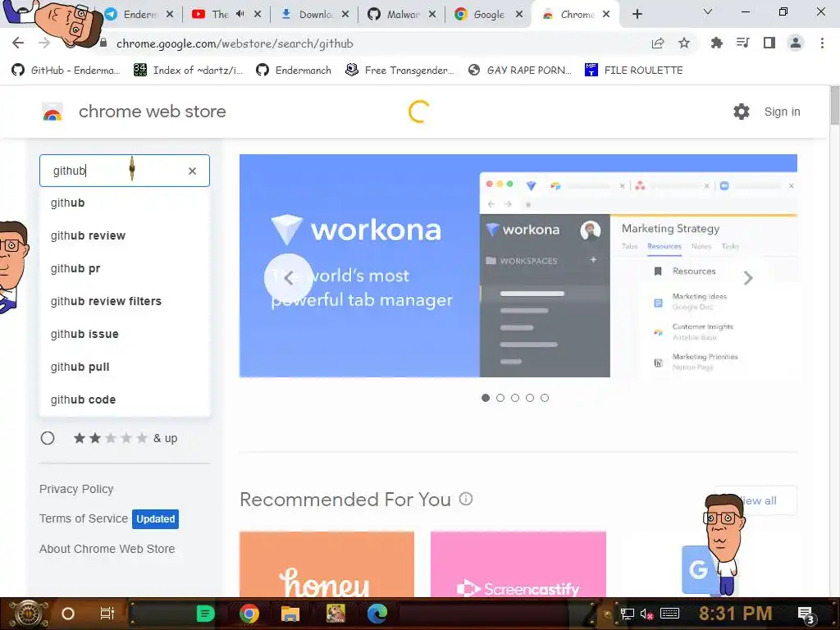
Task: Click the Chrome web store rainbow logo
Action: (52, 112)
